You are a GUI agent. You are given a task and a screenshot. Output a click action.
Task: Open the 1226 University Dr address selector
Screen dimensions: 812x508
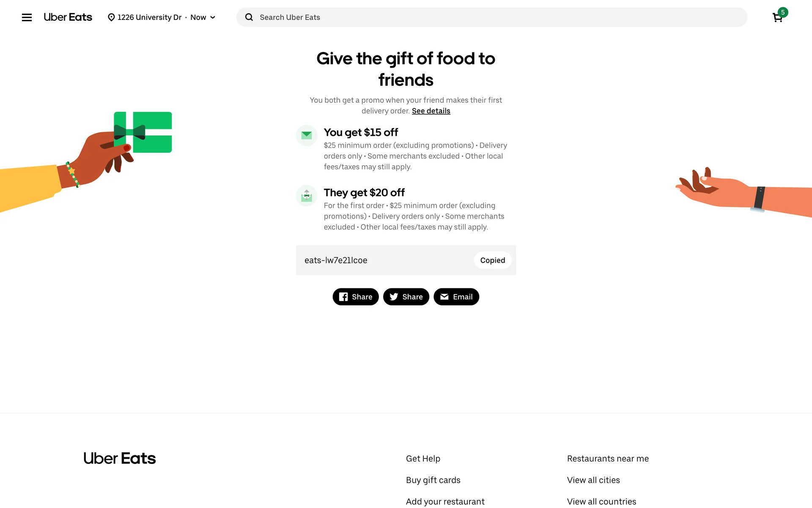point(149,17)
